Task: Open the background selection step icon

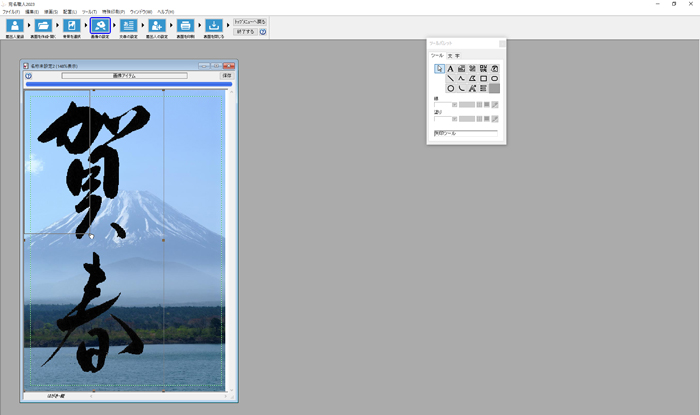Action: tap(72, 26)
